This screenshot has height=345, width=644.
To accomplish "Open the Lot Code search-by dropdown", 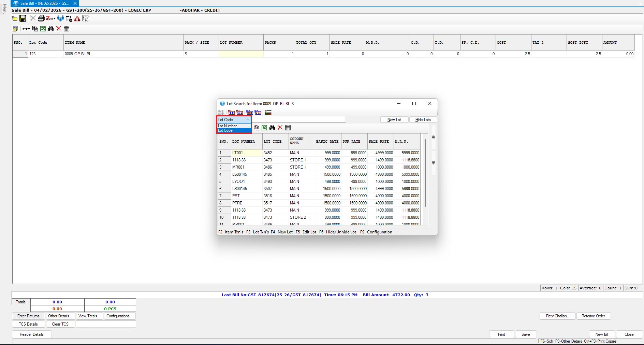I will 248,120.
